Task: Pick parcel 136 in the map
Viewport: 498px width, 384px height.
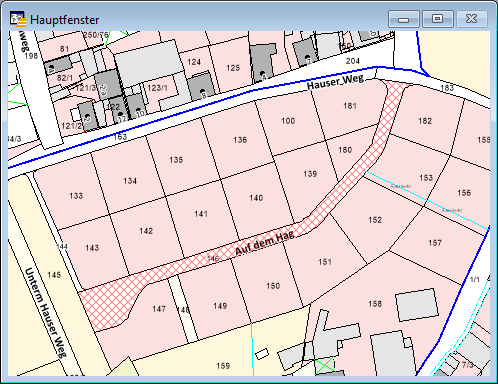Action: pos(240,140)
